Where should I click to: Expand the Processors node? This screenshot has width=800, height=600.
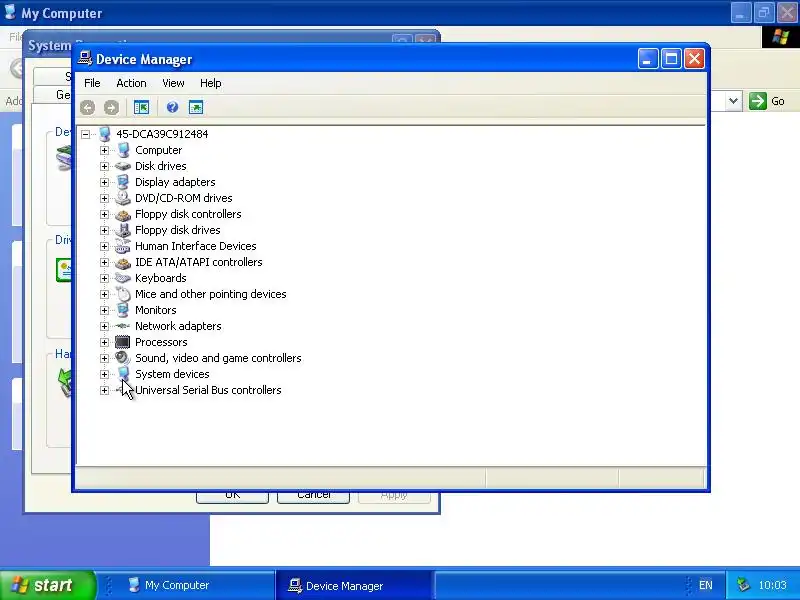(105, 342)
